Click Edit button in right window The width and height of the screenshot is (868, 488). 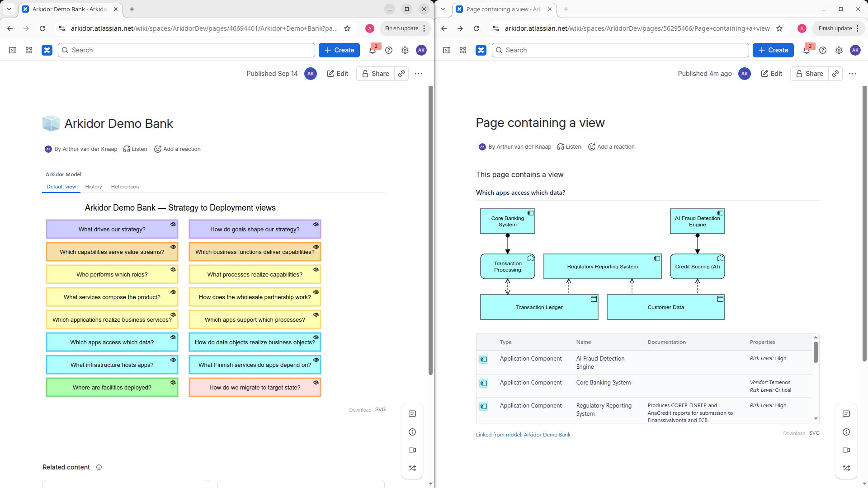772,74
